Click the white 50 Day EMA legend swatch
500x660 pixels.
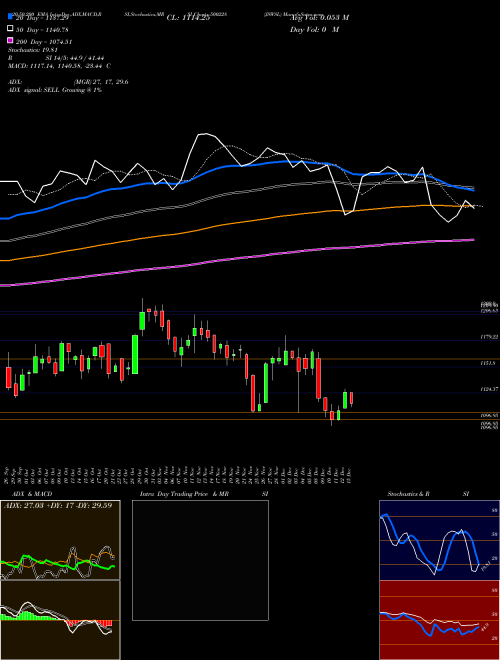pos(11,29)
